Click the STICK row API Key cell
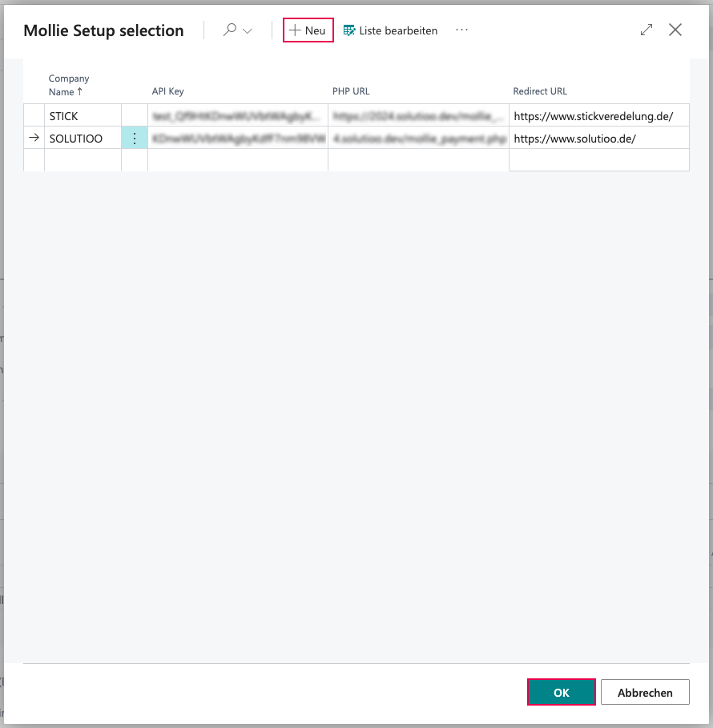Image resolution: width=713 pixels, height=728 pixels. pos(238,116)
